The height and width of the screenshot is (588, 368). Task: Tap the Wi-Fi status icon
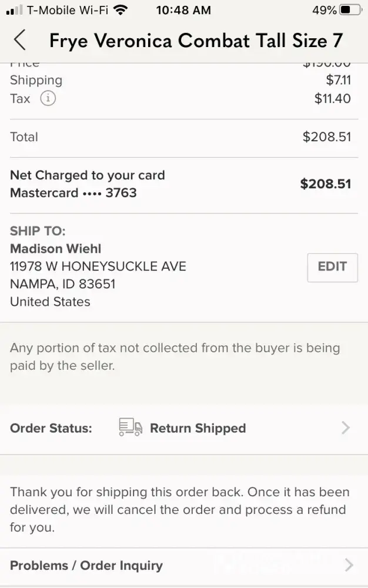click(x=121, y=10)
